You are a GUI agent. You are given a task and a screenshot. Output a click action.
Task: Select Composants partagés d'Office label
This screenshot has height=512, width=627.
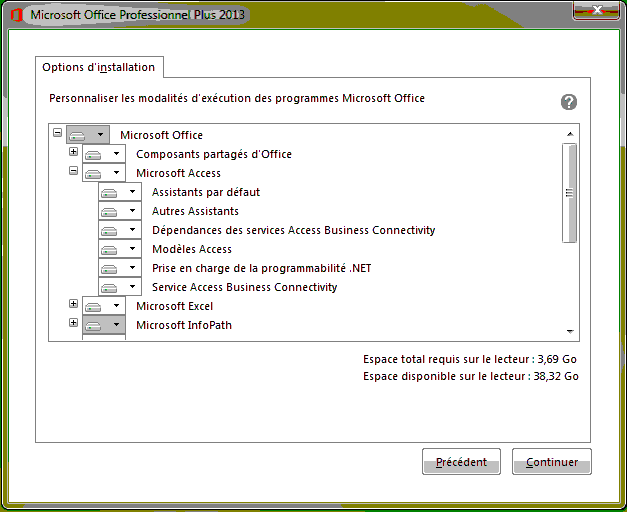[x=214, y=154]
